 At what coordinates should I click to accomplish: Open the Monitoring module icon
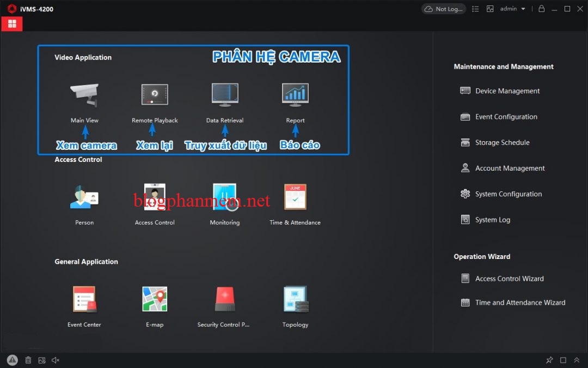225,197
